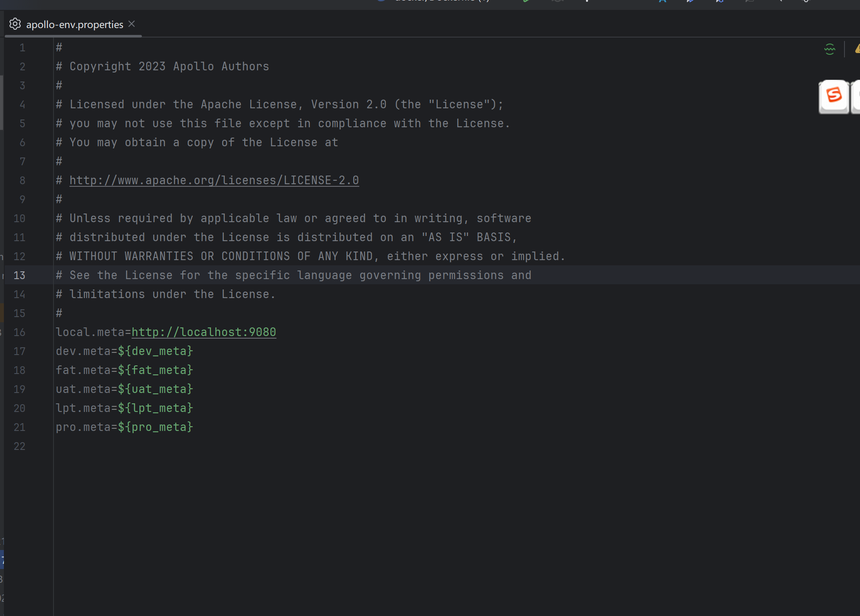This screenshot has width=860, height=616.
Task: Click the pro.meta property key
Action: click(x=83, y=427)
